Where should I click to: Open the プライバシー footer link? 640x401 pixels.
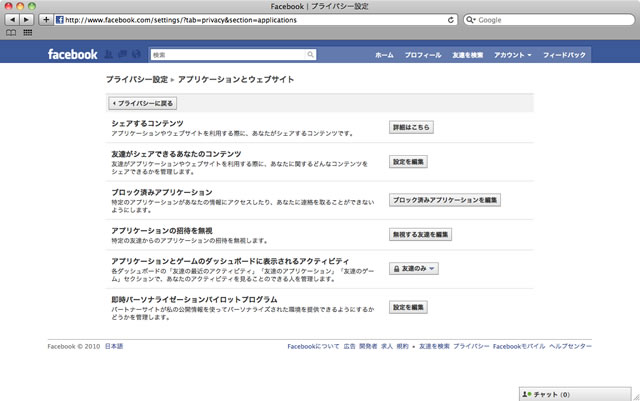[x=471, y=346]
